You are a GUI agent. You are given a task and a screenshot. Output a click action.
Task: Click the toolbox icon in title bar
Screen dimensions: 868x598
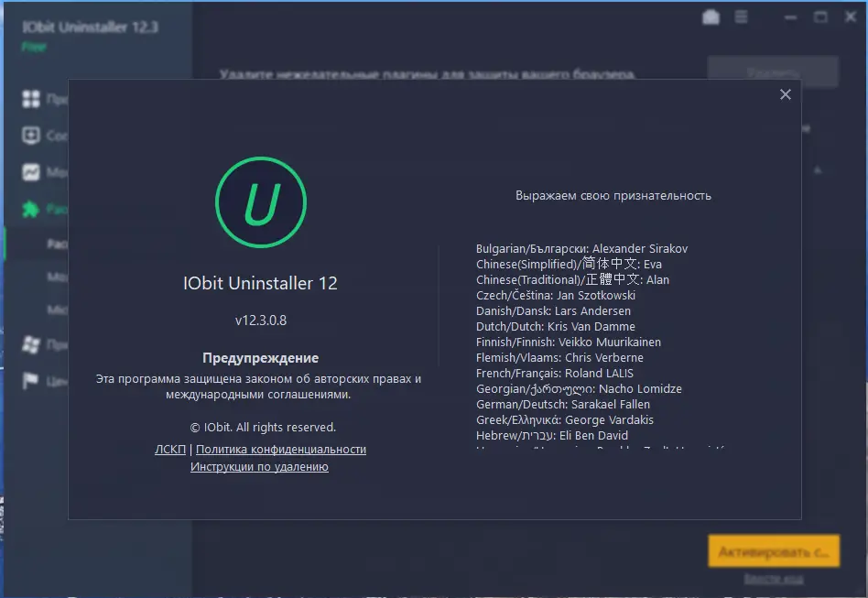pyautogui.click(x=711, y=17)
